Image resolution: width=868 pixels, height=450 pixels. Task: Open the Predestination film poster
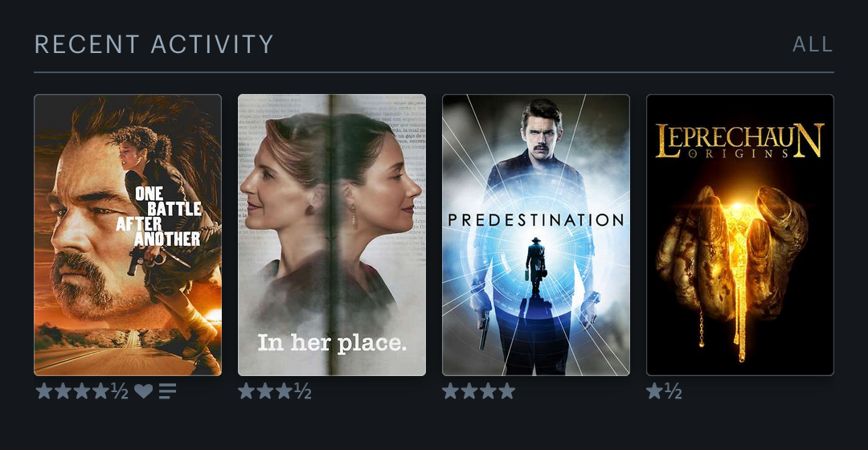point(536,235)
